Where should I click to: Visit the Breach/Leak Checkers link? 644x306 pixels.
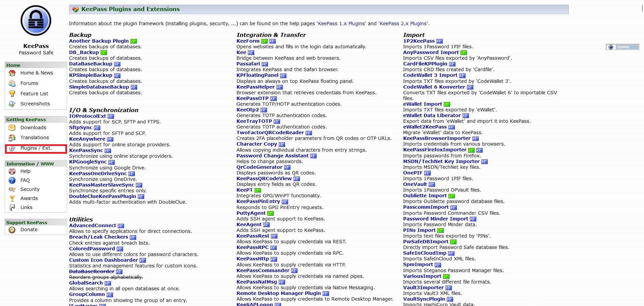pyautogui.click(x=98, y=237)
